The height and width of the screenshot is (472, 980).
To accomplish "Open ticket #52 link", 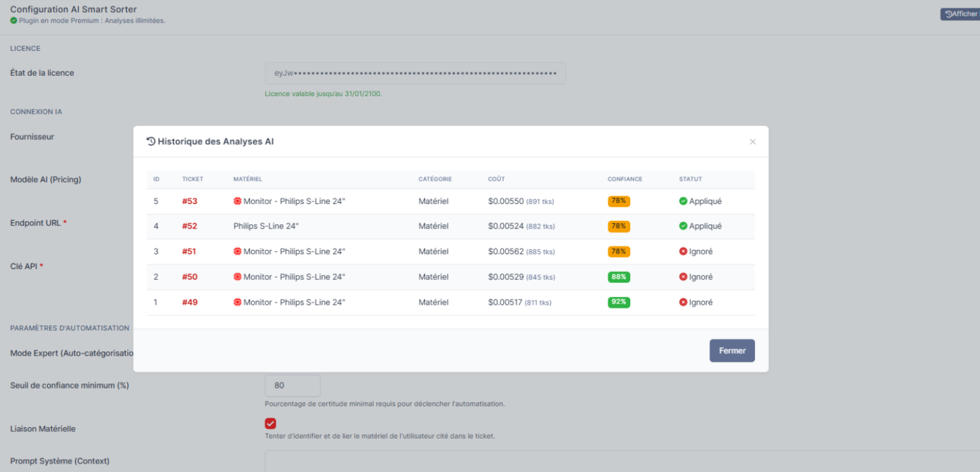I will 189,226.
